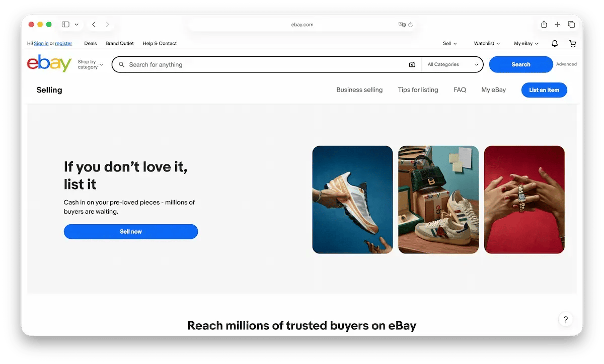Open My eBay in Selling nav
Image resolution: width=604 pixels, height=364 pixels.
tap(493, 90)
